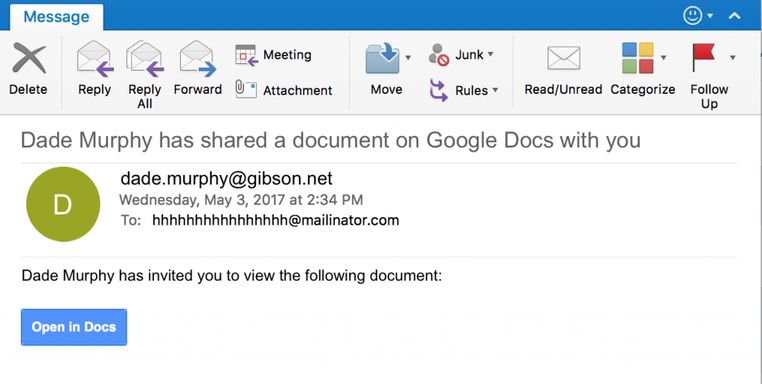Click the Open in Docs button
Viewport: 762px width, 384px height.
(x=74, y=327)
